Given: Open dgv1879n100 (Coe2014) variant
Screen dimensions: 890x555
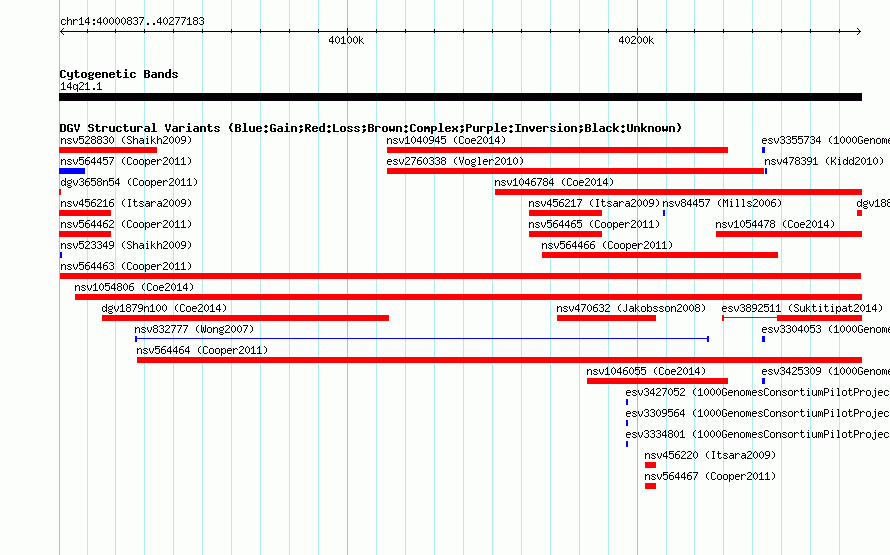Looking at the screenshot, I should 164,308.
